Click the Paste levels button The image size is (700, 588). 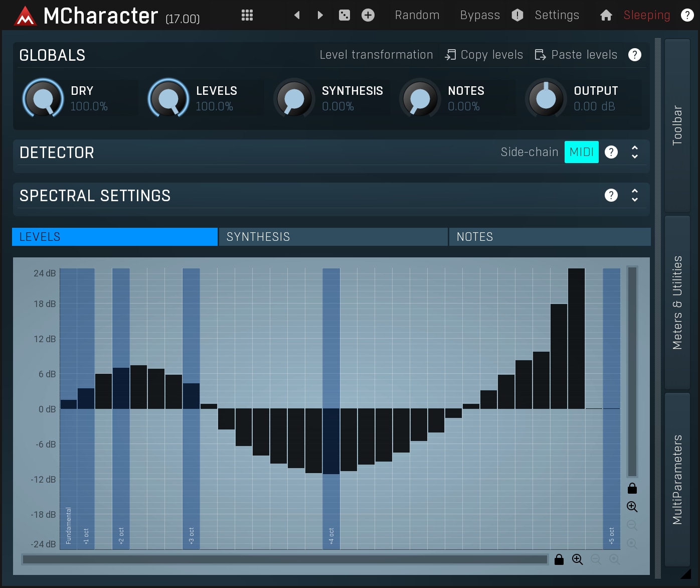click(x=576, y=55)
